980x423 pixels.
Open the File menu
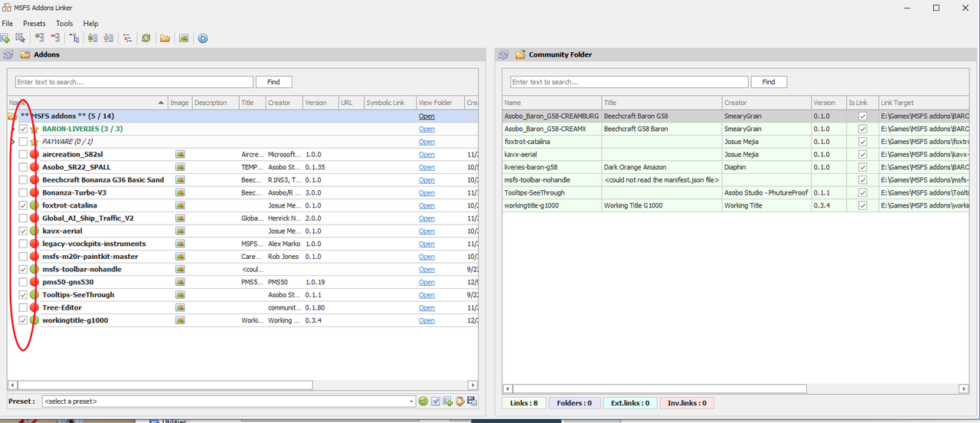[x=8, y=24]
